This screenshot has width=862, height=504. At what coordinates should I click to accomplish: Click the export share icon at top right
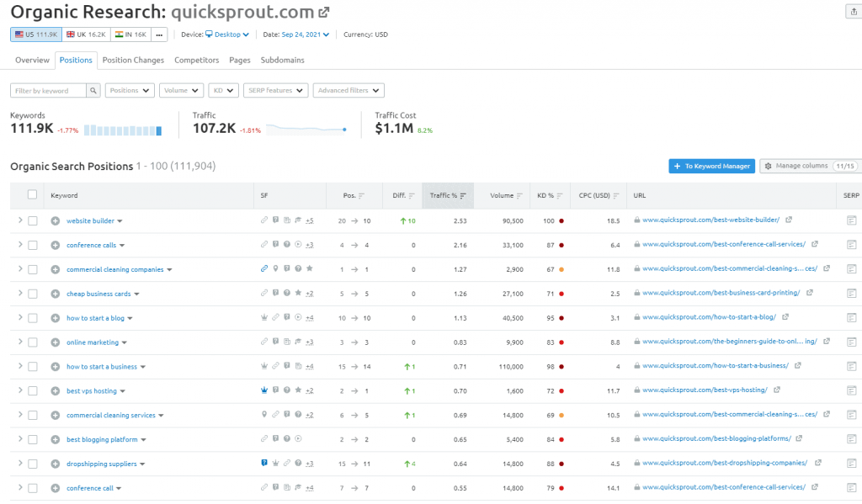tap(854, 12)
